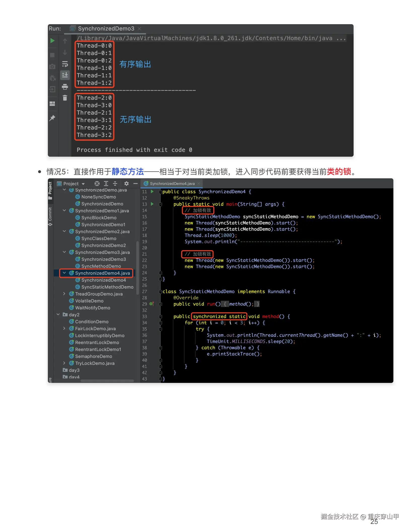Viewport: 411px width, 532px height.
Task: Collapse the SynchronizedDemo3.java tree node
Action: click(x=64, y=252)
